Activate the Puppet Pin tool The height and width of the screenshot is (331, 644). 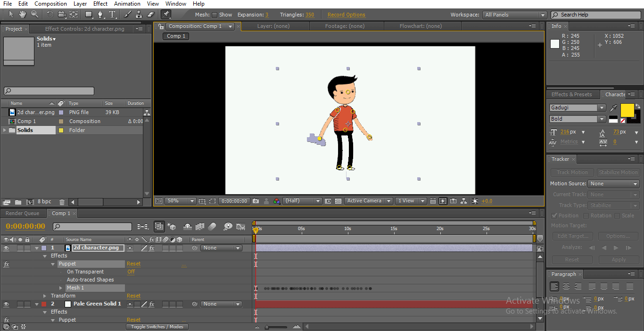[165, 15]
